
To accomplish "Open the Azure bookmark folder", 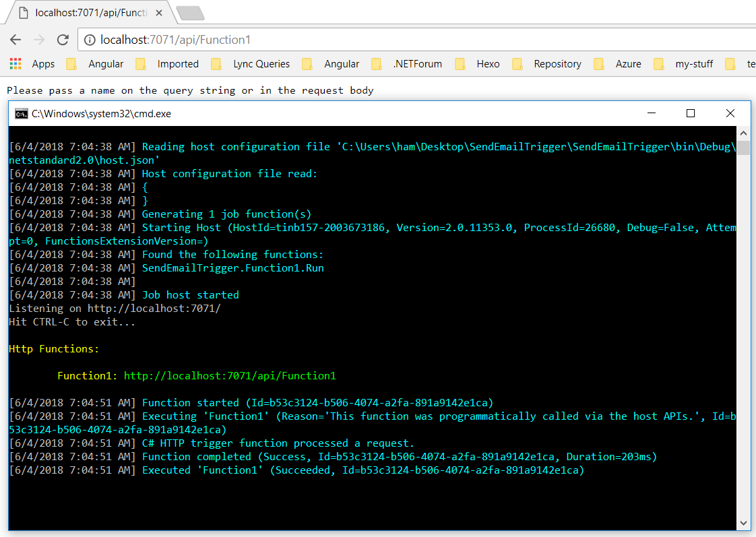I will click(618, 63).
